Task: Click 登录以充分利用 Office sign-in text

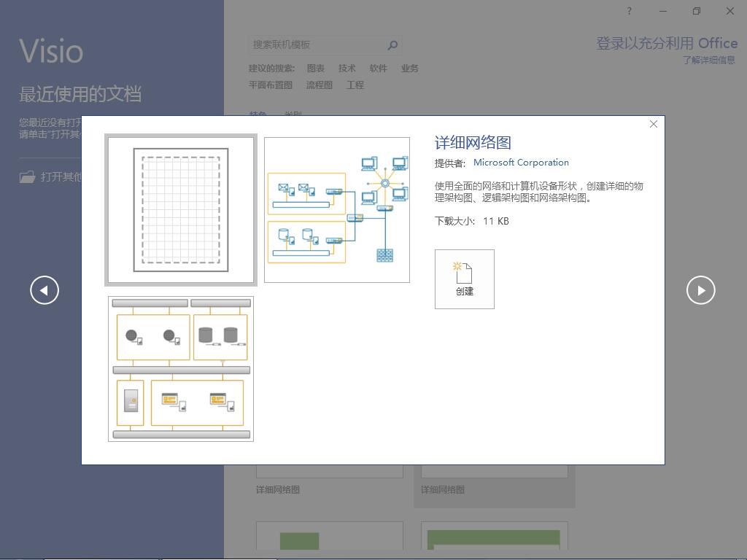Action: (x=667, y=43)
